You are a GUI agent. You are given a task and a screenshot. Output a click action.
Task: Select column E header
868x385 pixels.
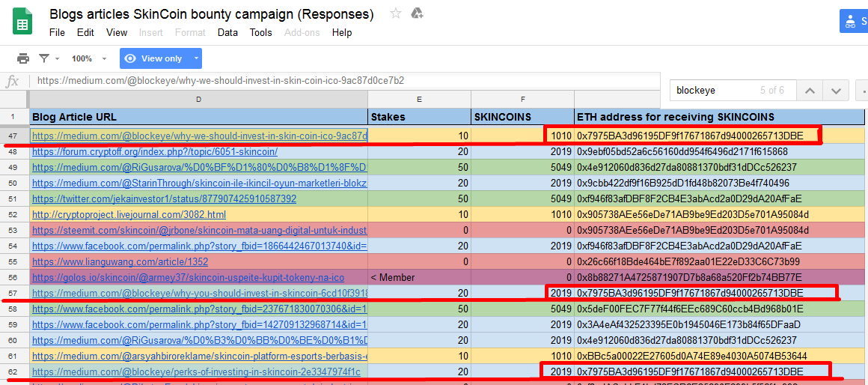pyautogui.click(x=419, y=99)
